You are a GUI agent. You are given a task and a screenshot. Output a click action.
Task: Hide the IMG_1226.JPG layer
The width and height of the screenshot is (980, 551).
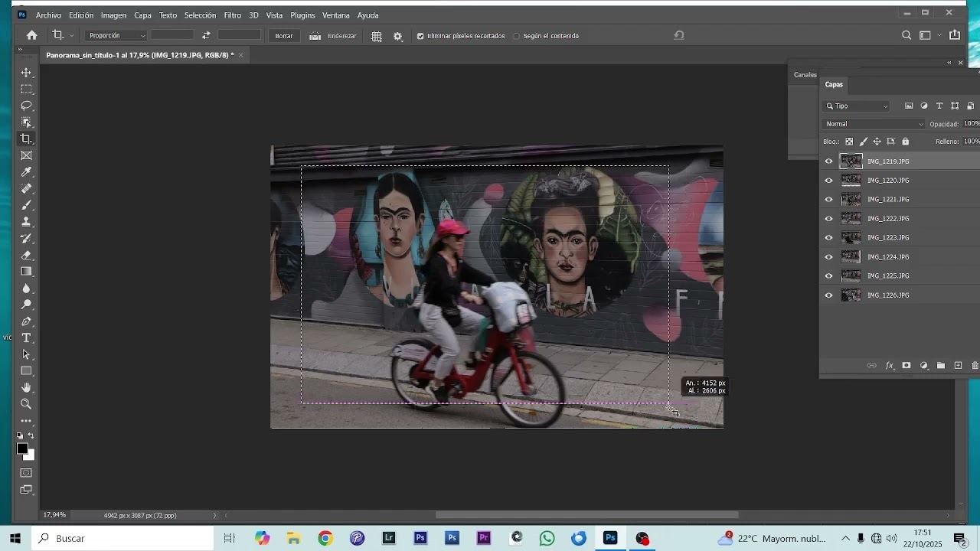coord(828,295)
